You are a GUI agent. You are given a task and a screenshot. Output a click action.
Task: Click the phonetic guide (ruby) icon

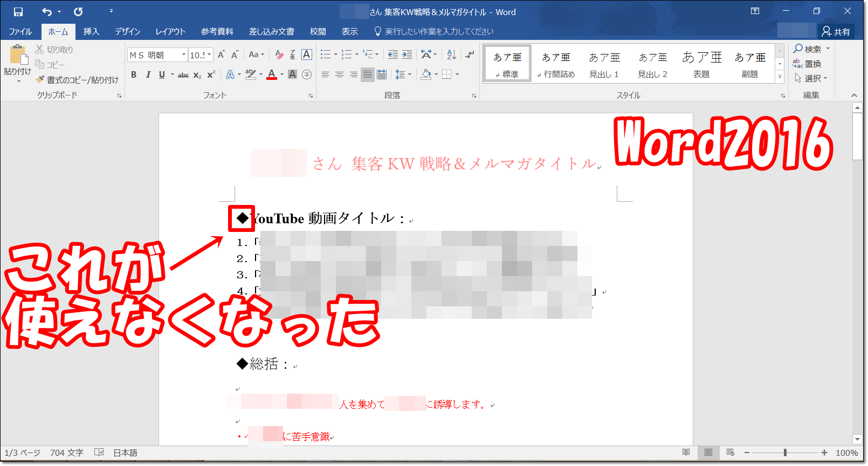coord(293,54)
